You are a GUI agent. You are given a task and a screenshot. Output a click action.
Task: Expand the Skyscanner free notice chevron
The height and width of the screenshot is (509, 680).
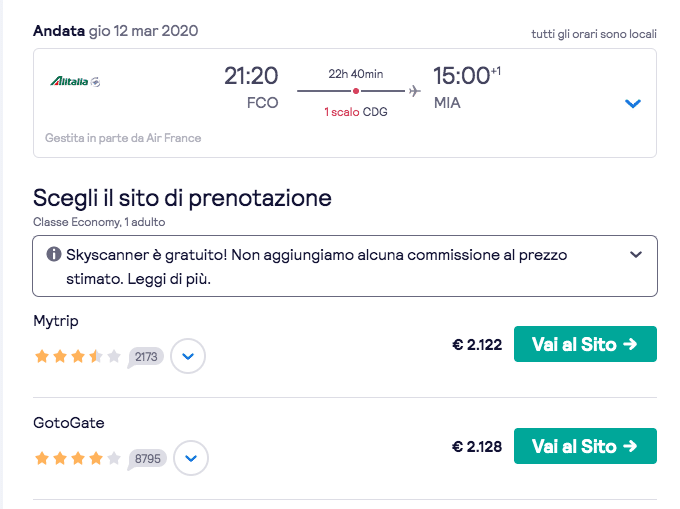point(636,255)
